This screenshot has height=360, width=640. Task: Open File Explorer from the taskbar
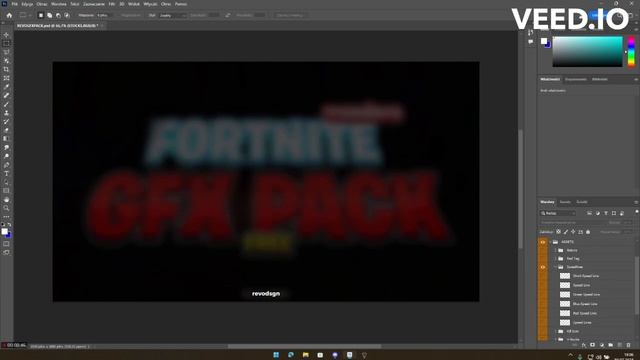click(x=306, y=355)
